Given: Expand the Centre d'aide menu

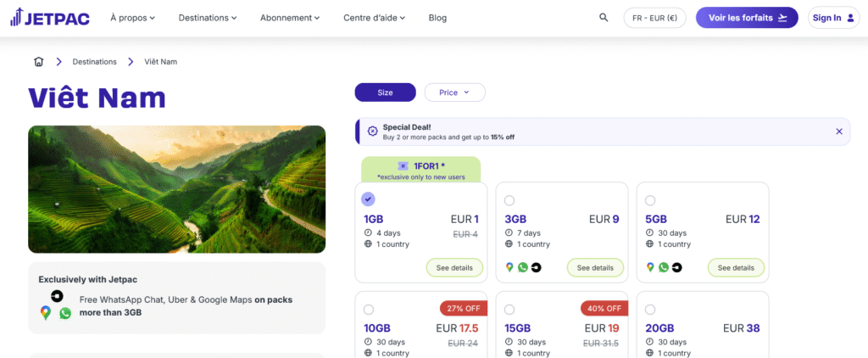Looking at the screenshot, I should [x=374, y=18].
